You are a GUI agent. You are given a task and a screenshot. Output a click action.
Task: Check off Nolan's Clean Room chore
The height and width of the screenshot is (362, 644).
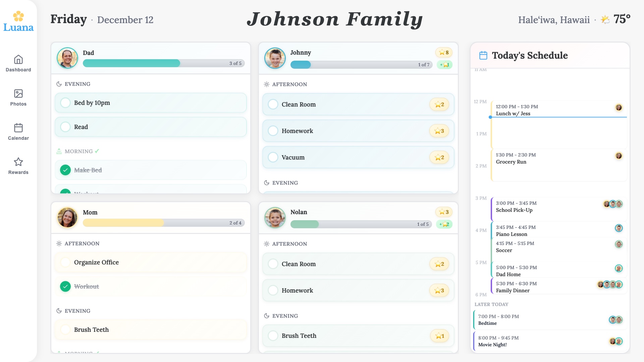click(x=273, y=264)
